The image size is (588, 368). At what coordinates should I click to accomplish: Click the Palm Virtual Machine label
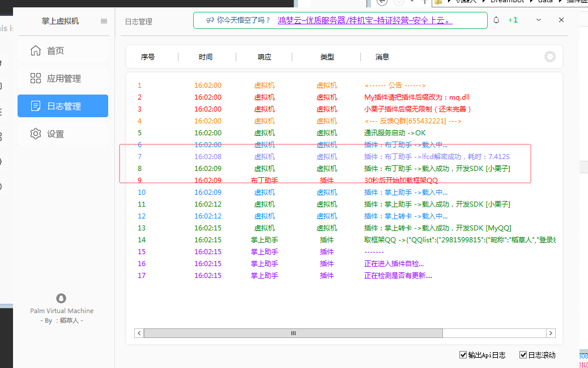[61, 310]
